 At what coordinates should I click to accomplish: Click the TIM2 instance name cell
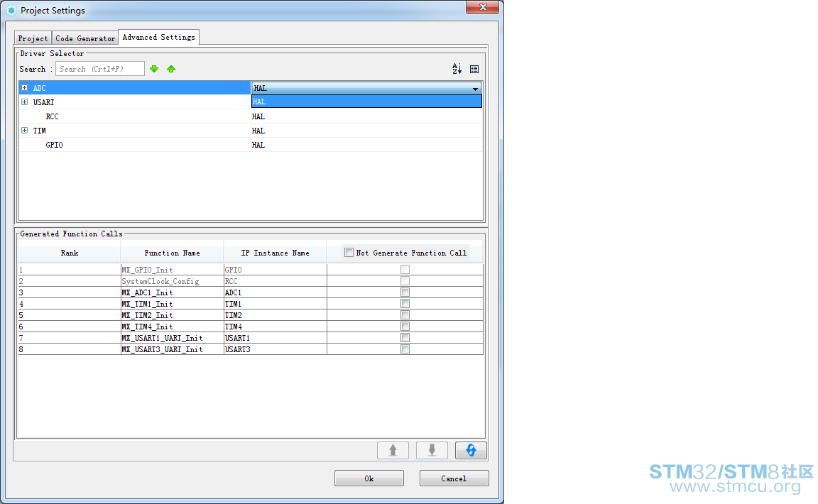(x=275, y=315)
